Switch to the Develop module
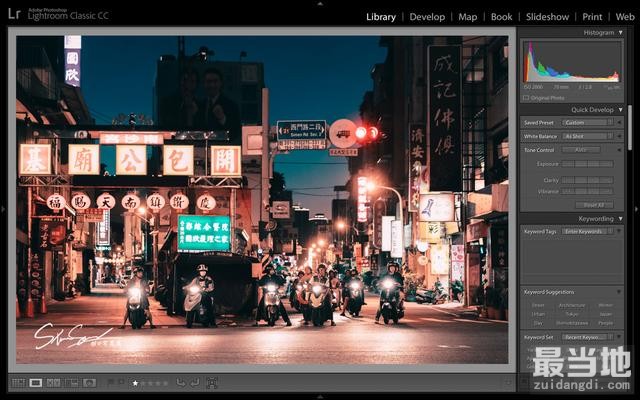 [x=427, y=17]
